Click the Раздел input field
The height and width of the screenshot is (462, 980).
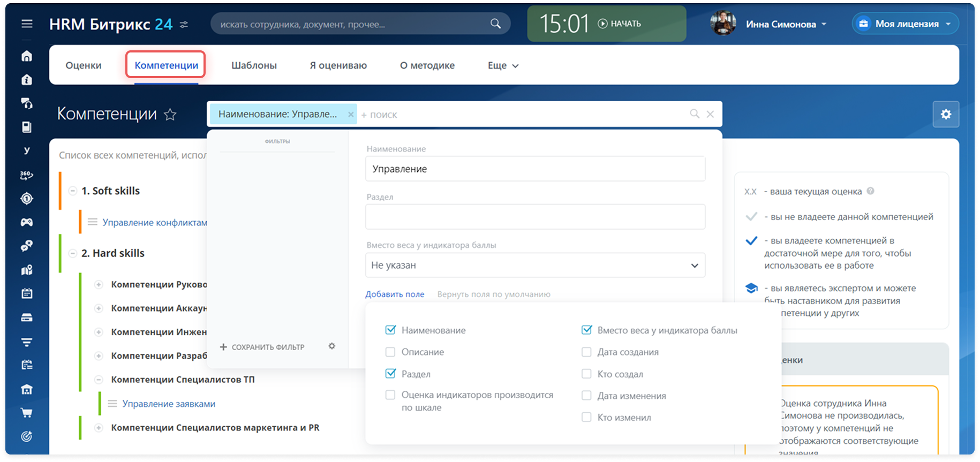tap(535, 217)
